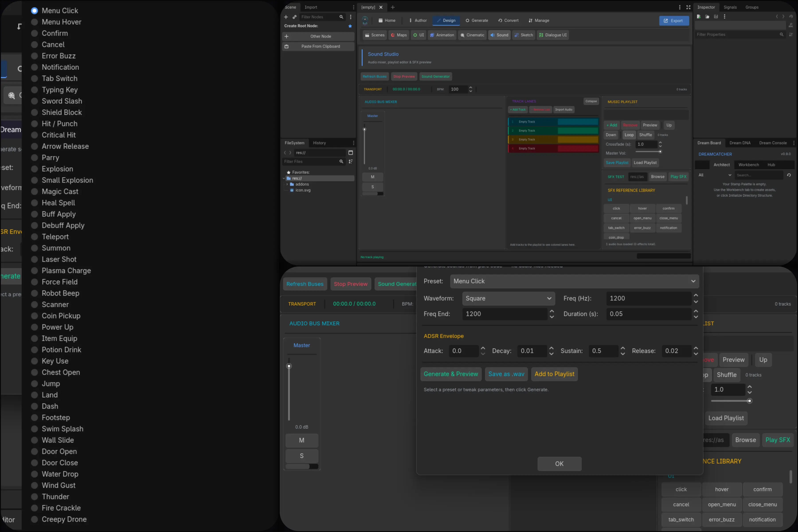
Task: Close the [empty] scene tab
Action: point(381,7)
